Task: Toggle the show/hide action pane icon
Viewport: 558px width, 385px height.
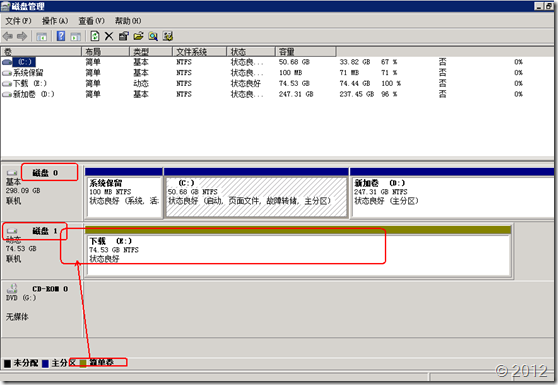Action: click(x=75, y=36)
